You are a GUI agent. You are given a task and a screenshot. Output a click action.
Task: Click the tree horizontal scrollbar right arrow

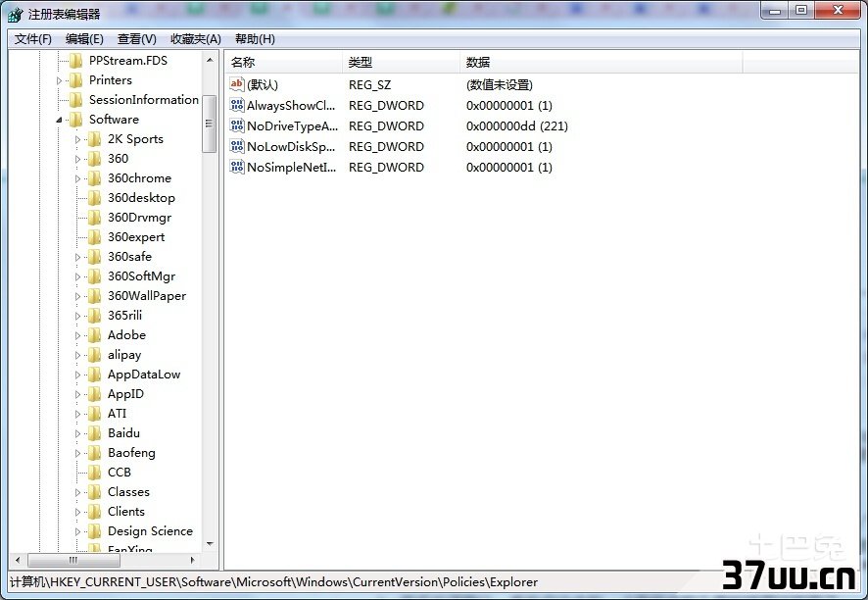[x=192, y=560]
